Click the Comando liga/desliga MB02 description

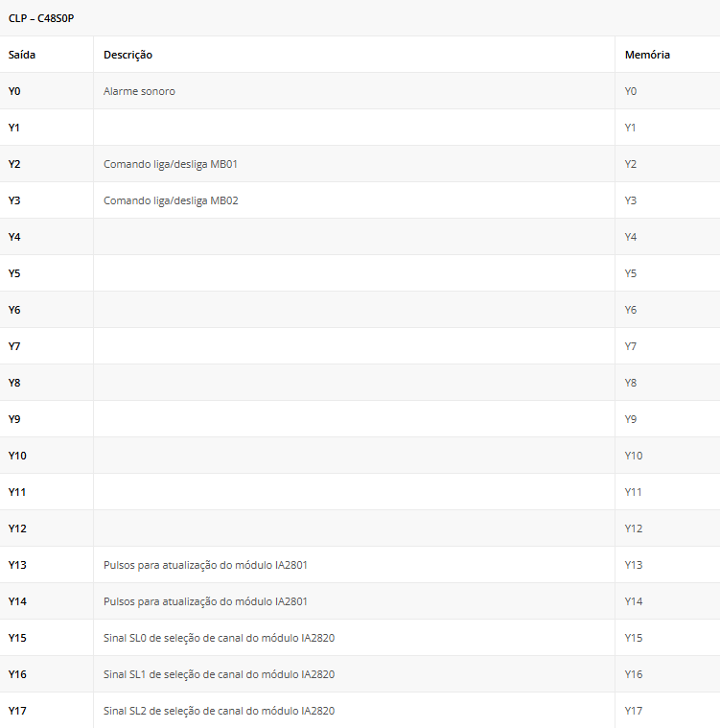coord(170,200)
